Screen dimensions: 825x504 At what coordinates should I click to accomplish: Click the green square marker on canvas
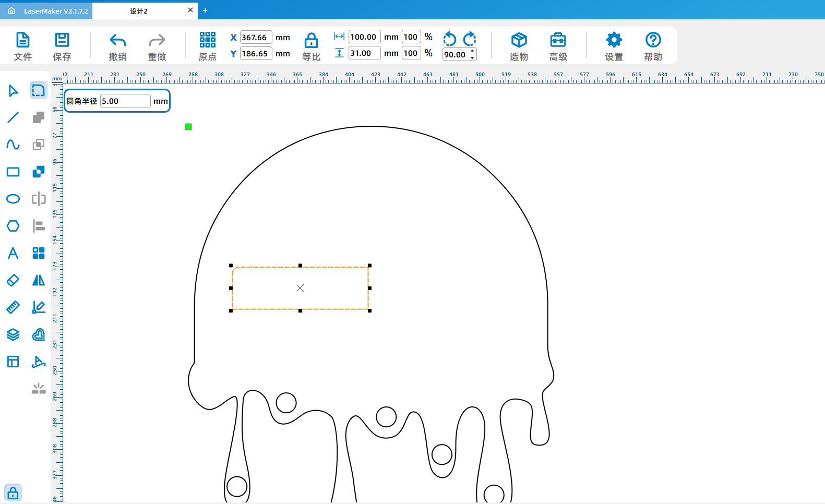[188, 127]
